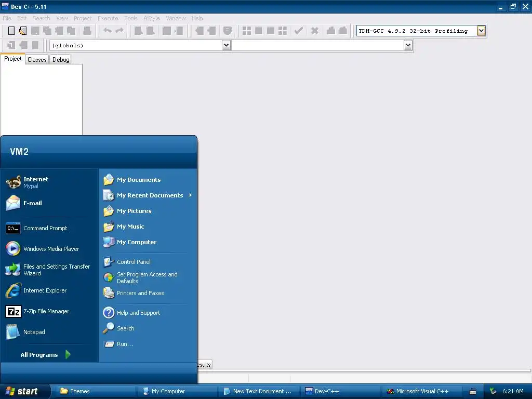This screenshot has height=399, width=532.
Task: Click the Redo arrow toolbar icon
Action: coord(119,31)
